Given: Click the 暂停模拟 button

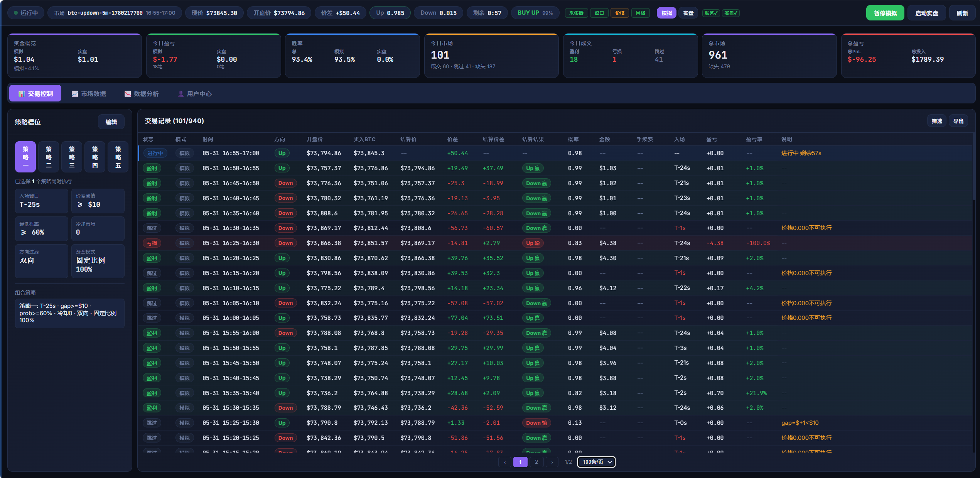Looking at the screenshot, I should tap(885, 13).
